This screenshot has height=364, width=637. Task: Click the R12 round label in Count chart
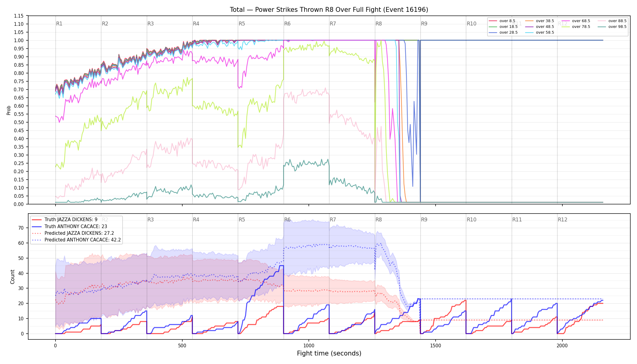tap(562, 220)
